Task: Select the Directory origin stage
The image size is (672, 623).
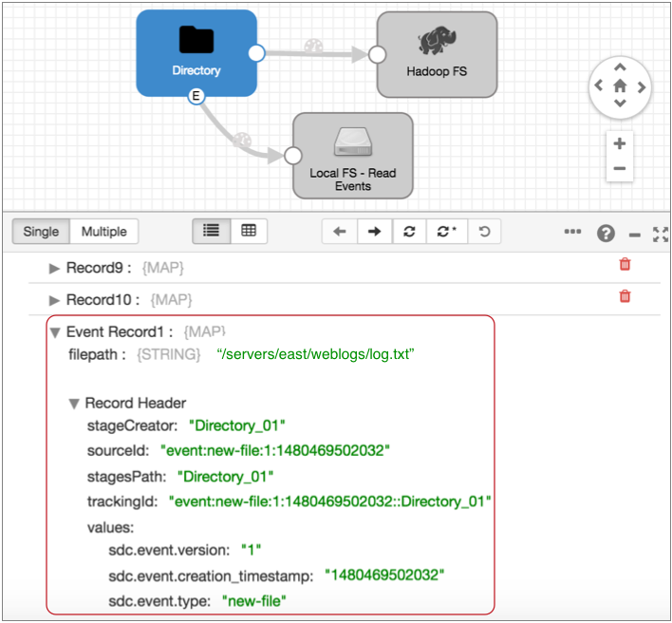Action: [x=196, y=53]
